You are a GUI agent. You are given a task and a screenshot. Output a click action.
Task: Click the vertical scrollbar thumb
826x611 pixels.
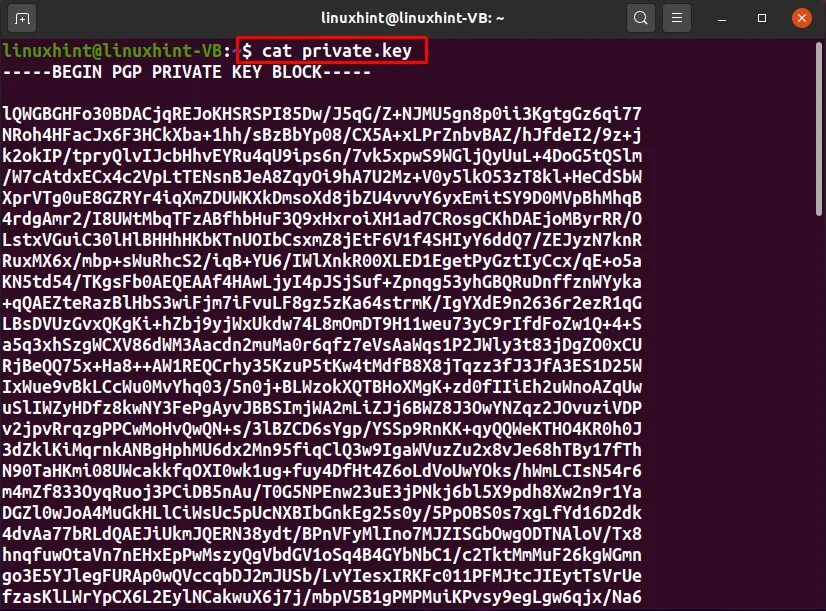click(819, 129)
